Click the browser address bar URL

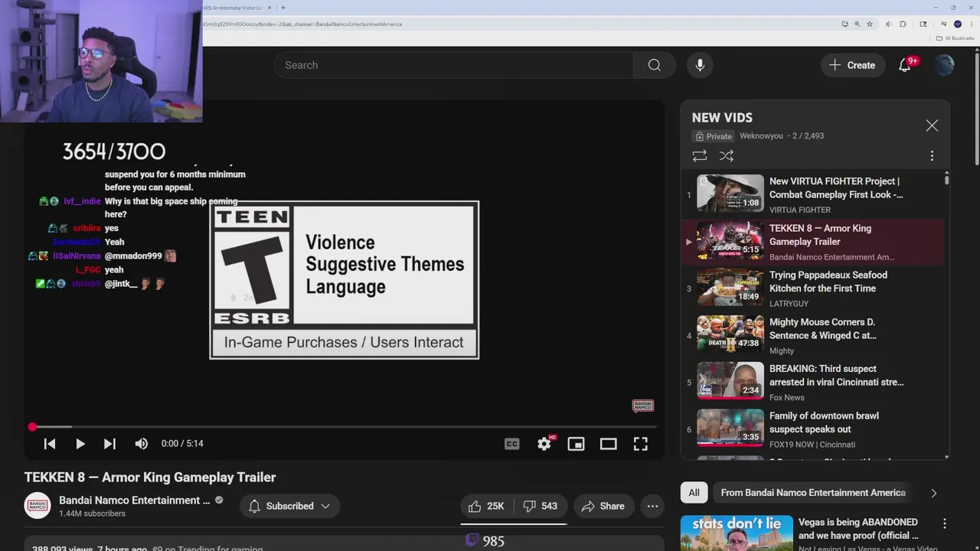pyautogui.click(x=302, y=24)
